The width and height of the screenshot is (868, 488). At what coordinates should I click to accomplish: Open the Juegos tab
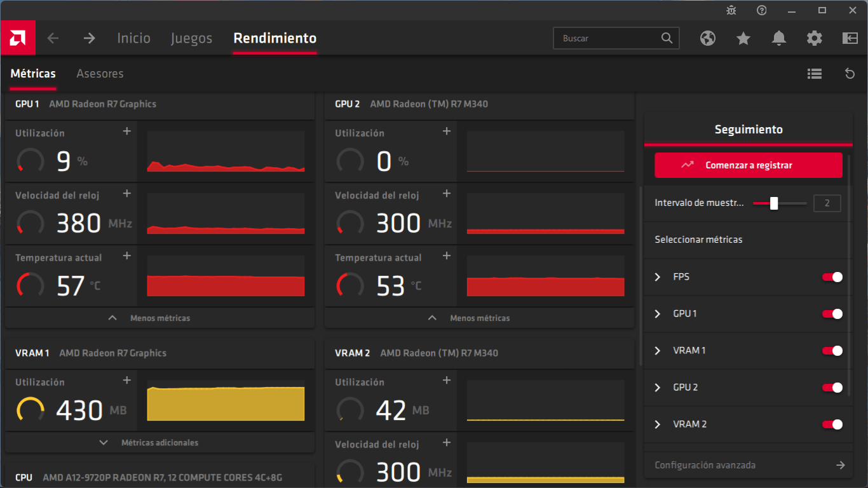191,39
